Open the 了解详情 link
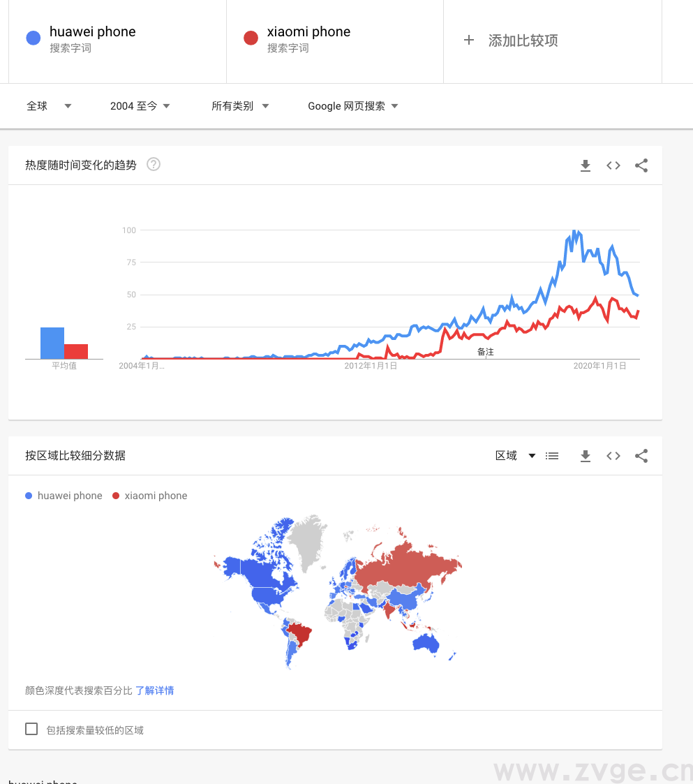The height and width of the screenshot is (784, 693). click(155, 690)
